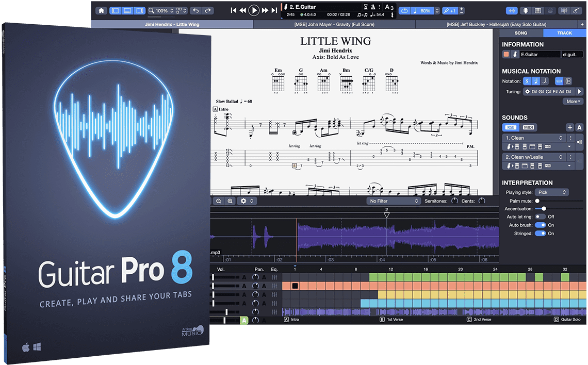Viewport: 588px width, 365px height.
Task: Open the 1. Clean sound selector
Action: [533, 138]
